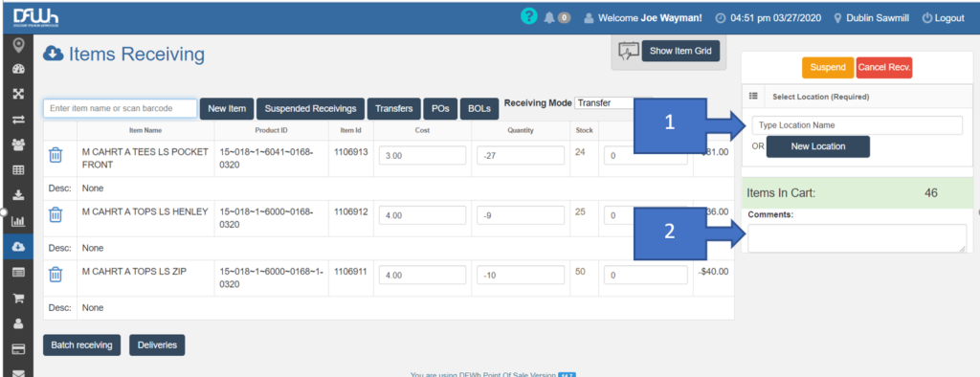Click the location pin icon in sidebar
The image size is (980, 377).
tap(18, 46)
